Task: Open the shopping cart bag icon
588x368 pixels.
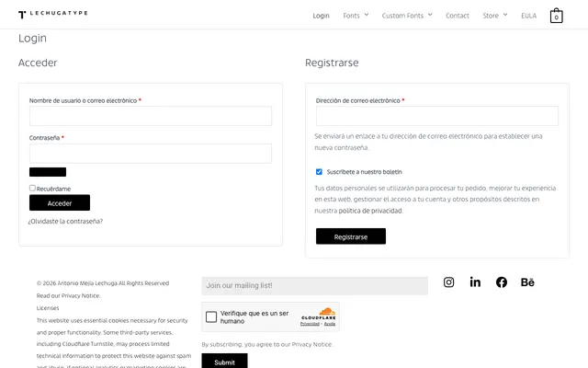Action: pos(556,16)
